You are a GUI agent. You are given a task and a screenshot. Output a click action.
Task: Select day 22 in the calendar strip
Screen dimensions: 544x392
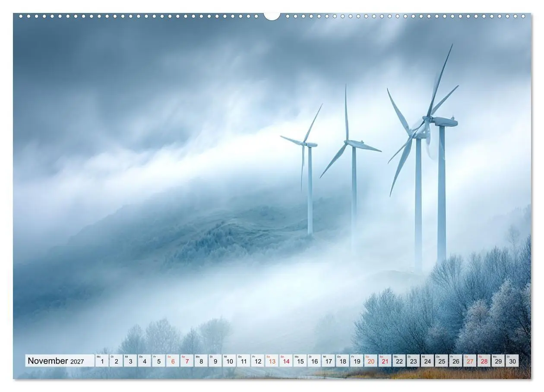pos(399,361)
